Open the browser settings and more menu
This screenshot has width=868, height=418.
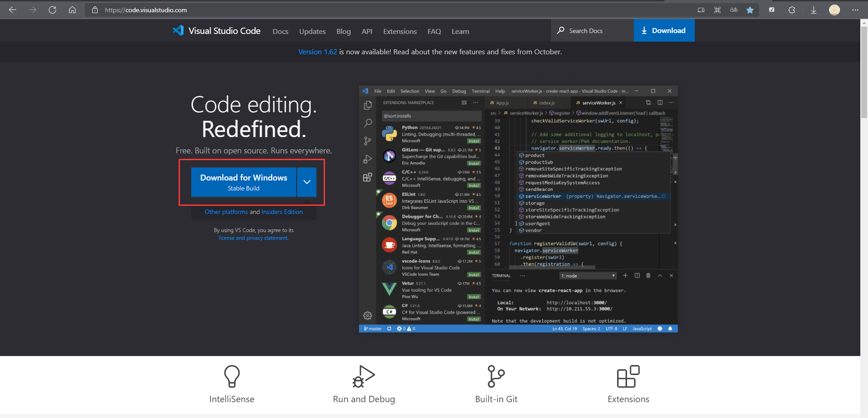click(855, 9)
